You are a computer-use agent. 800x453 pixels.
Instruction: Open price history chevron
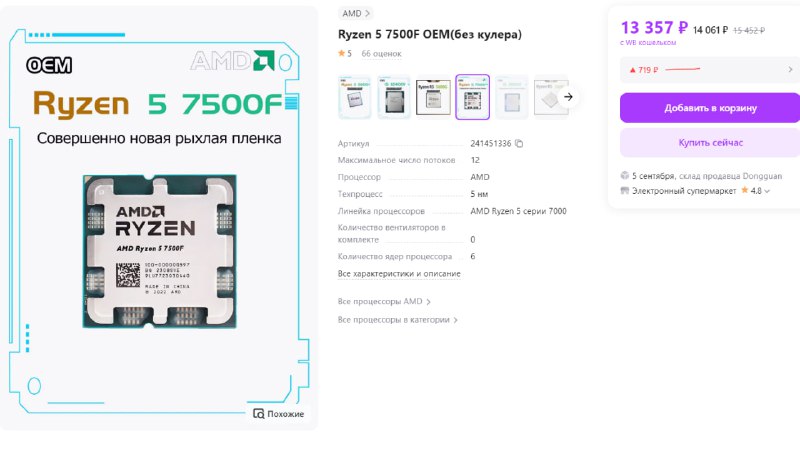[x=790, y=69]
